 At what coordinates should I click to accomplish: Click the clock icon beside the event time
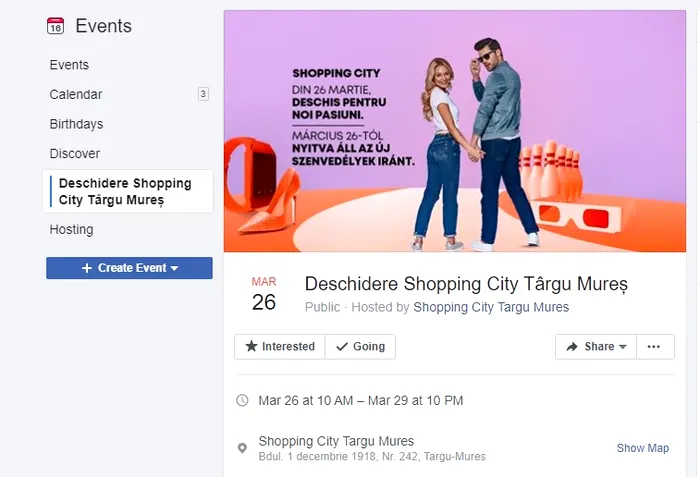coord(242,400)
